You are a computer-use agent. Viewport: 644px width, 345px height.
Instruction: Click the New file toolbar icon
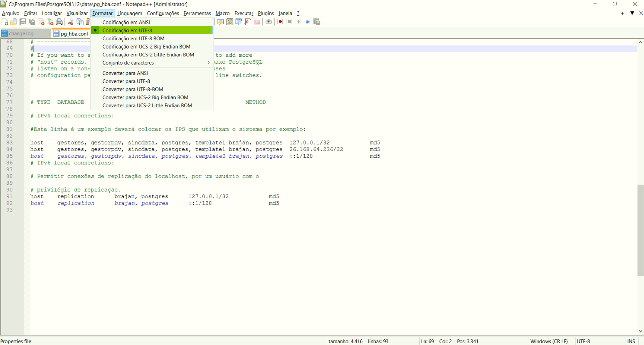click(5, 22)
